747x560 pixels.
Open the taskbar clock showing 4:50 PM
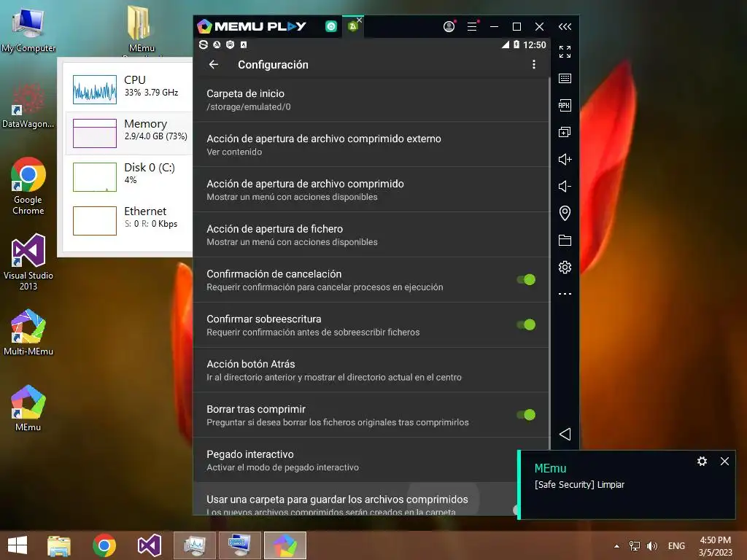pyautogui.click(x=715, y=545)
